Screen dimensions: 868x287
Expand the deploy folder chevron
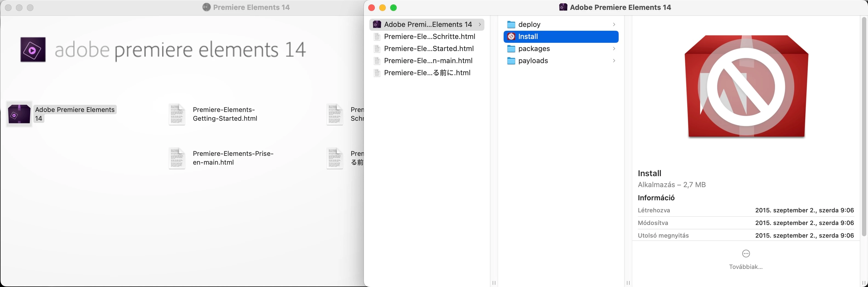click(x=614, y=25)
